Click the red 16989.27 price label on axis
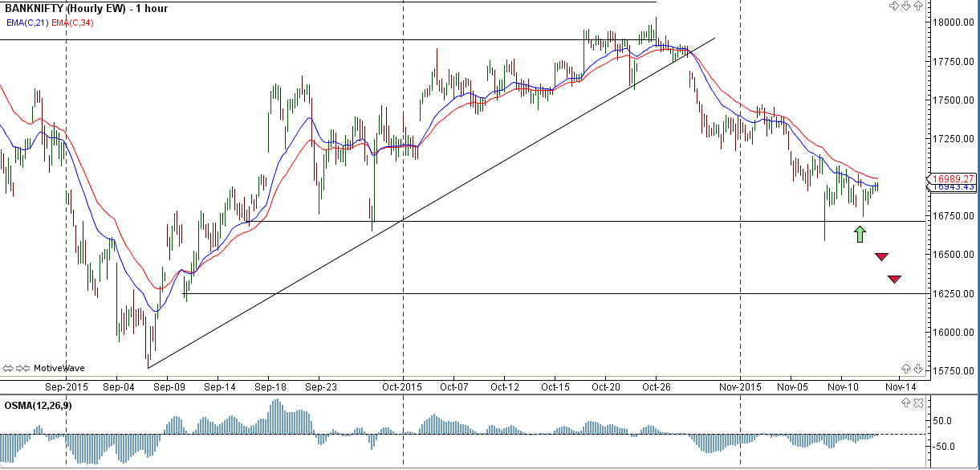980x470 pixels. (x=954, y=178)
